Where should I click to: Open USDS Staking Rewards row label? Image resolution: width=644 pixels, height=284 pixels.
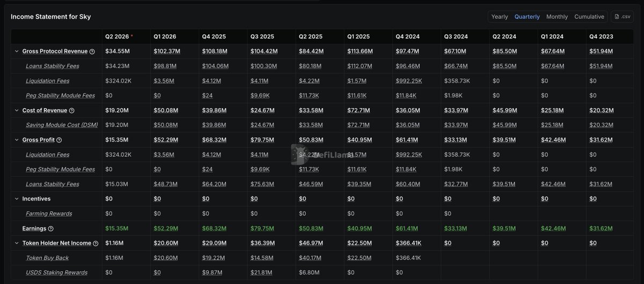click(56, 273)
